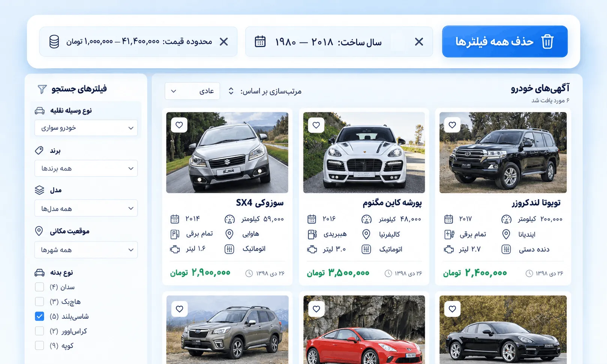Viewport: 607px width, 364px height.
Task: Favorite the Toyota Land Cruiser listing heart
Action: 452,125
